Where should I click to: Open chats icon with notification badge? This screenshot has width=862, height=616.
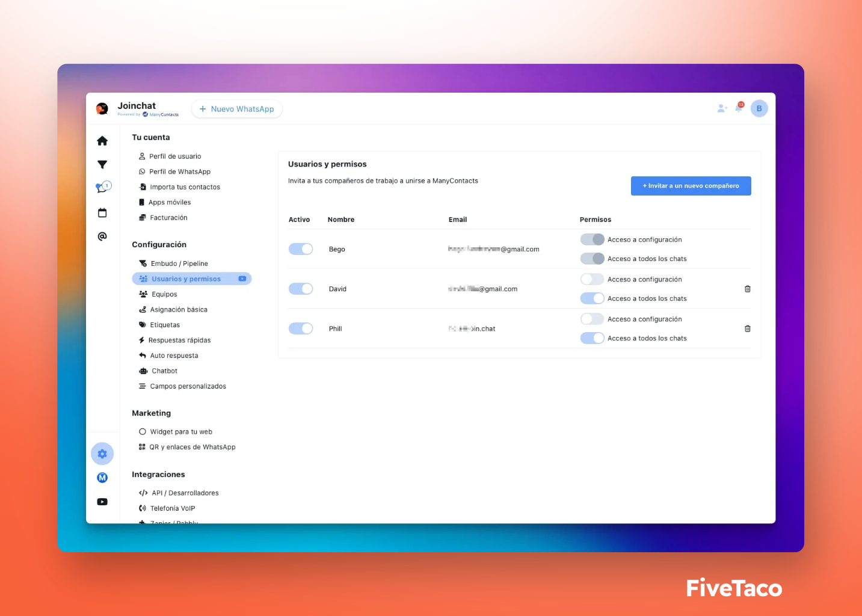coord(103,187)
